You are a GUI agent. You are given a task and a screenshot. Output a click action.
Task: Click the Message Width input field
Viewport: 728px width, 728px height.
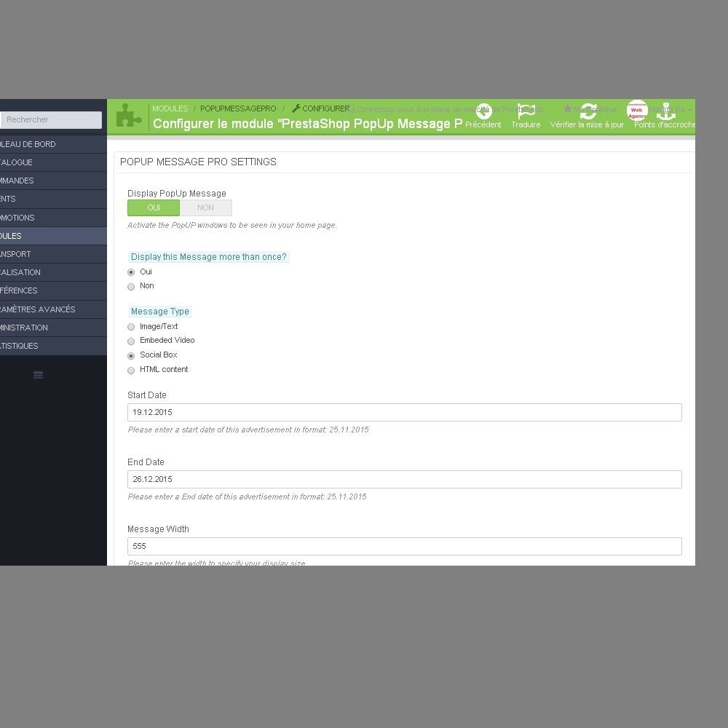(404, 546)
